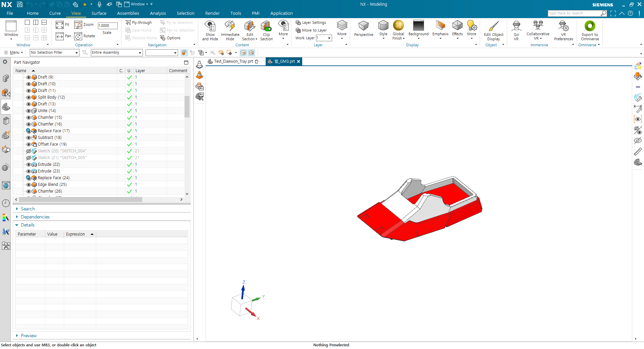
Task: Click the Fly-through button
Action: (x=139, y=22)
